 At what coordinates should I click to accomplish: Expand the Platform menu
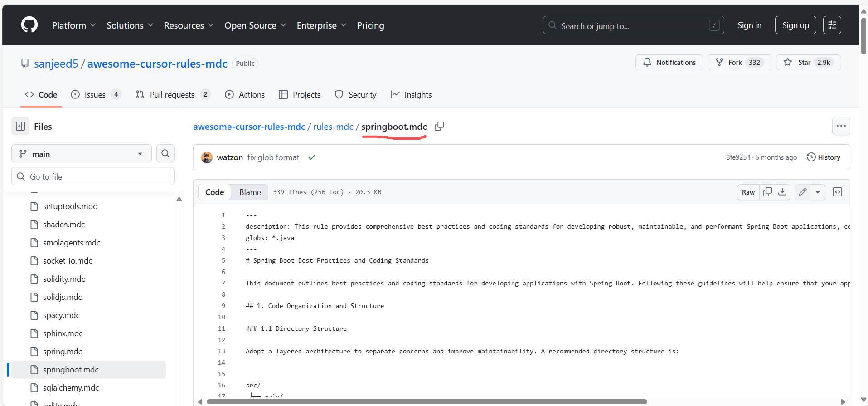(74, 25)
